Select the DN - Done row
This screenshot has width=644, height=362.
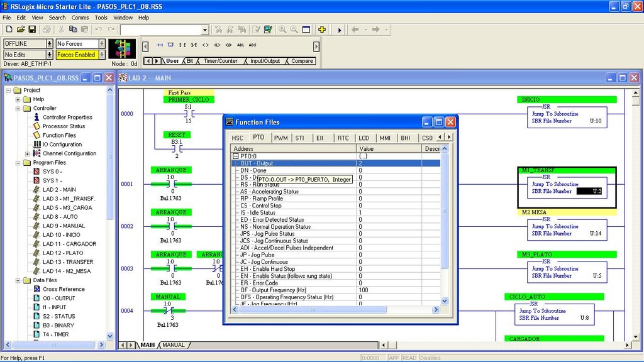pyautogui.click(x=253, y=170)
